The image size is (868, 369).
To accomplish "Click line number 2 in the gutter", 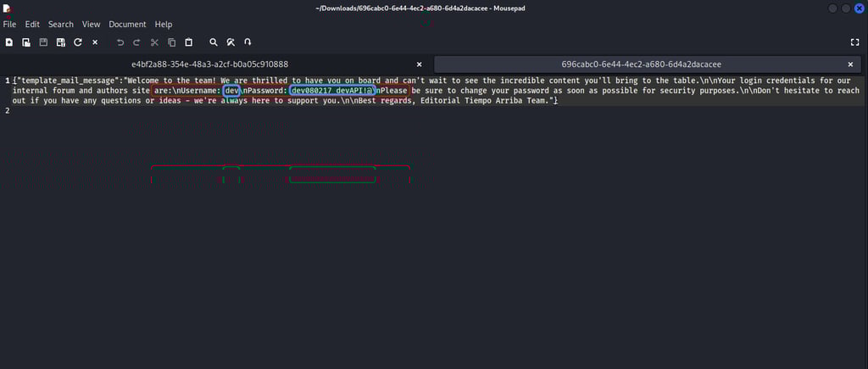I will click(x=7, y=111).
